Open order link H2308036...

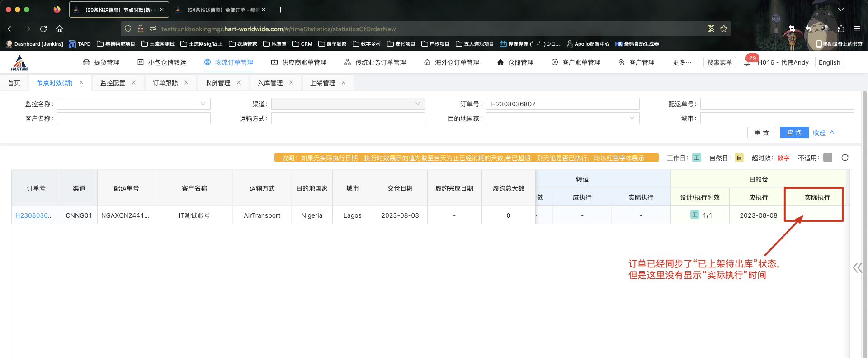(34, 215)
